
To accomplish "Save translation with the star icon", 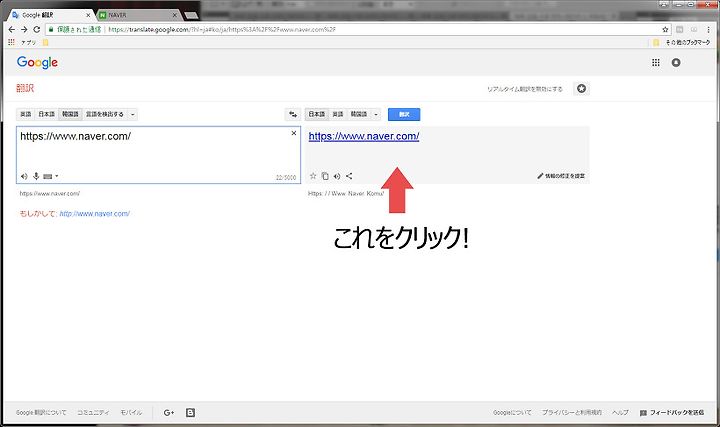I will pos(313,176).
